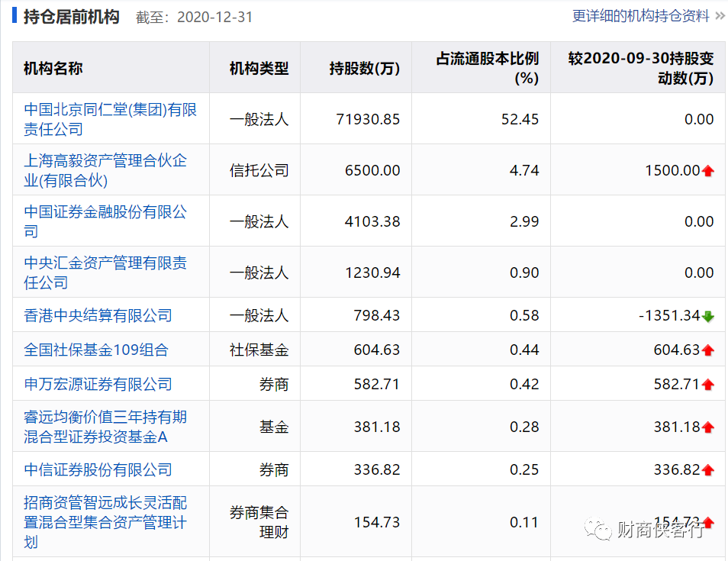Select percentage cell 0.28

coord(524,427)
